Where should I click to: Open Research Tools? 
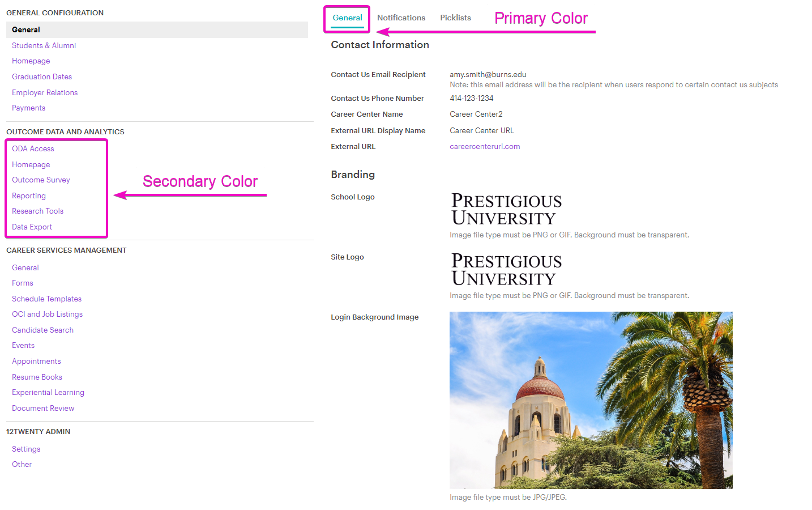point(37,211)
